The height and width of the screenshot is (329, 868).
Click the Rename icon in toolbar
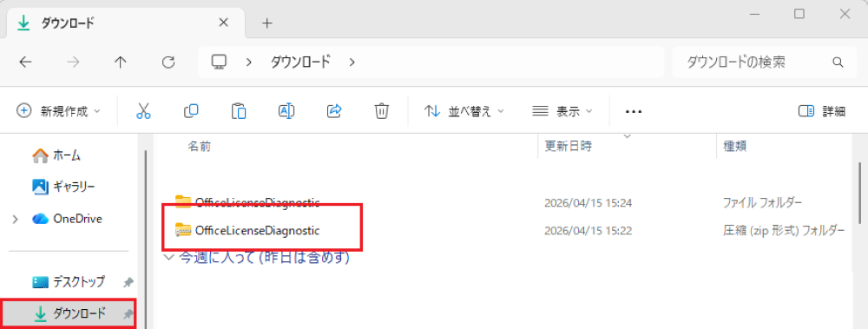[x=286, y=111]
